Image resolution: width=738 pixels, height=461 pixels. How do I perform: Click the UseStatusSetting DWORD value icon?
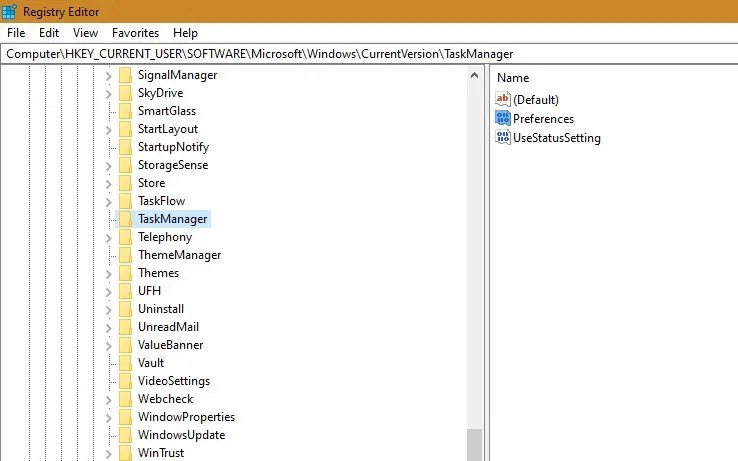pyautogui.click(x=503, y=137)
